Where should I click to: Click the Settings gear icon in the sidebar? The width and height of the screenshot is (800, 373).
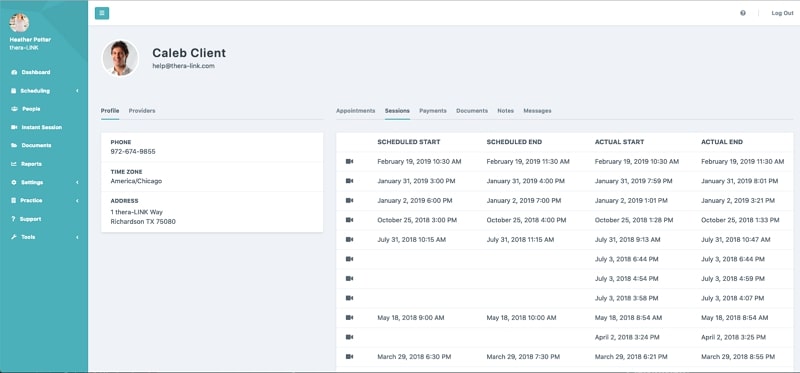pos(14,182)
